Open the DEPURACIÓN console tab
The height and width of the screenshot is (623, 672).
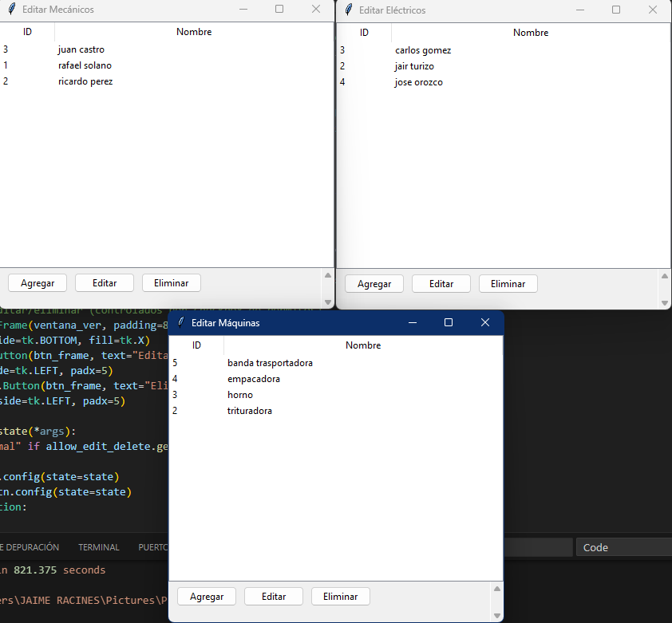(x=30, y=547)
